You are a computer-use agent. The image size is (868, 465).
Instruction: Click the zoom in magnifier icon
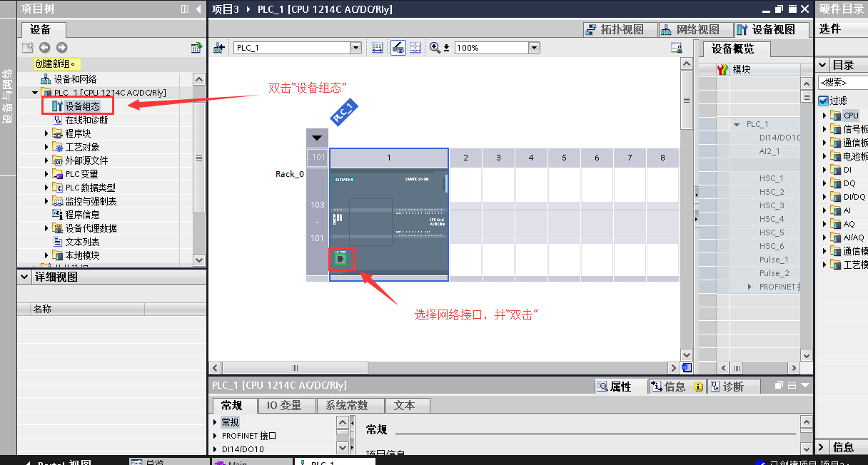point(435,48)
